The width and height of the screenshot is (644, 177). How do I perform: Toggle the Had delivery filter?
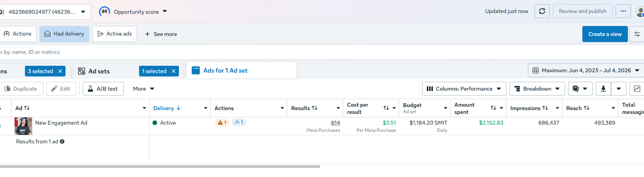[64, 34]
